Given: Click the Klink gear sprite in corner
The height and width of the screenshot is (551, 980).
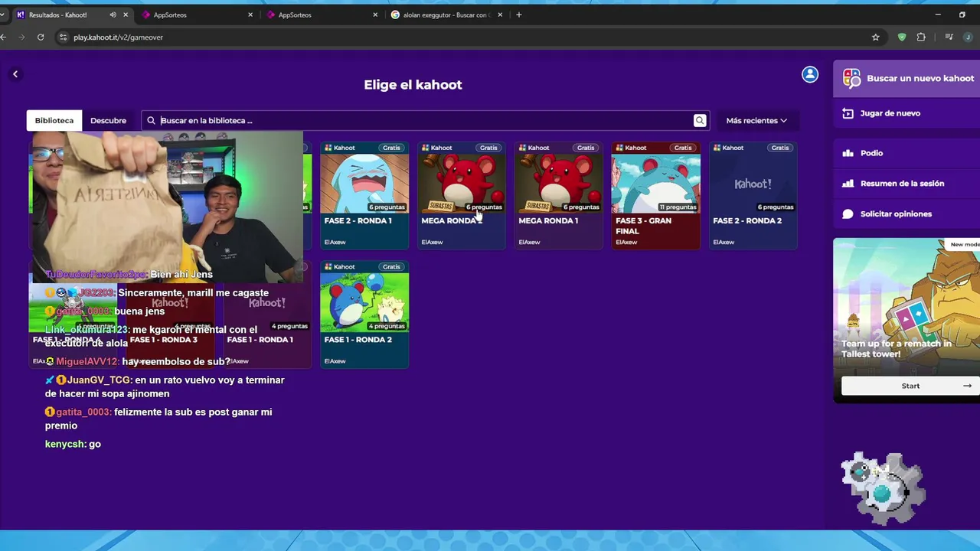Looking at the screenshot, I should pyautogui.click(x=883, y=487).
